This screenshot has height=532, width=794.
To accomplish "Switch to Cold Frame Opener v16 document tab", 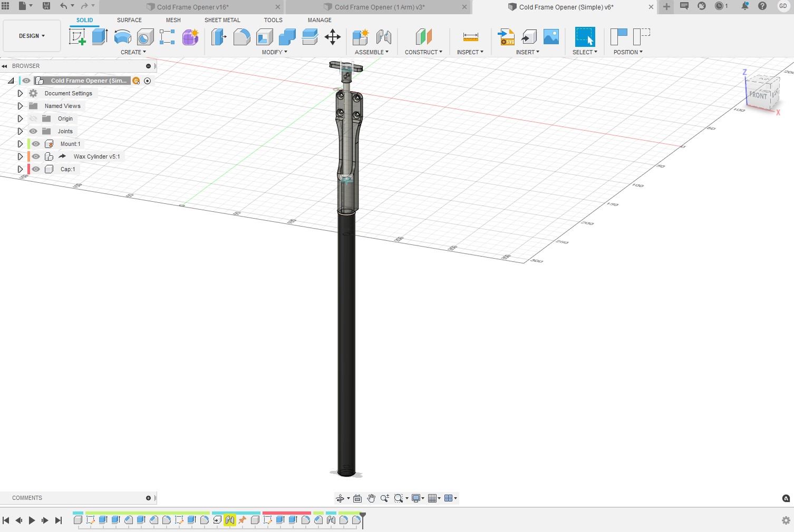I will [192, 7].
